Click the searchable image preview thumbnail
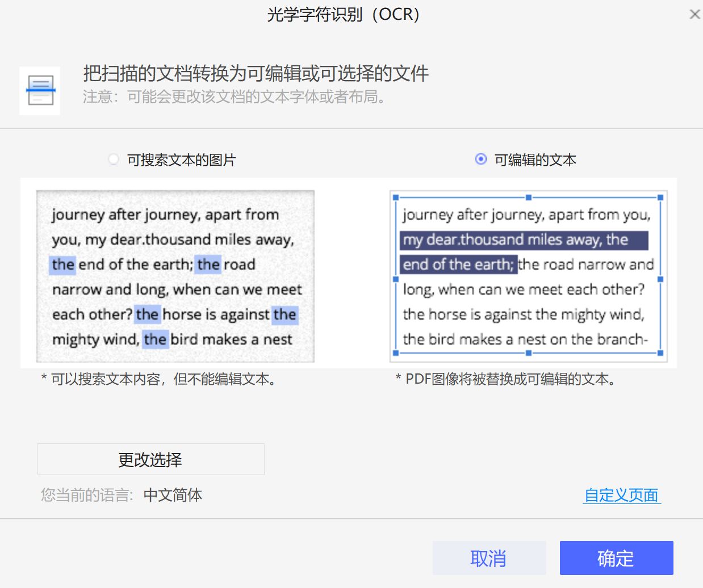The height and width of the screenshot is (588, 703). (175, 276)
